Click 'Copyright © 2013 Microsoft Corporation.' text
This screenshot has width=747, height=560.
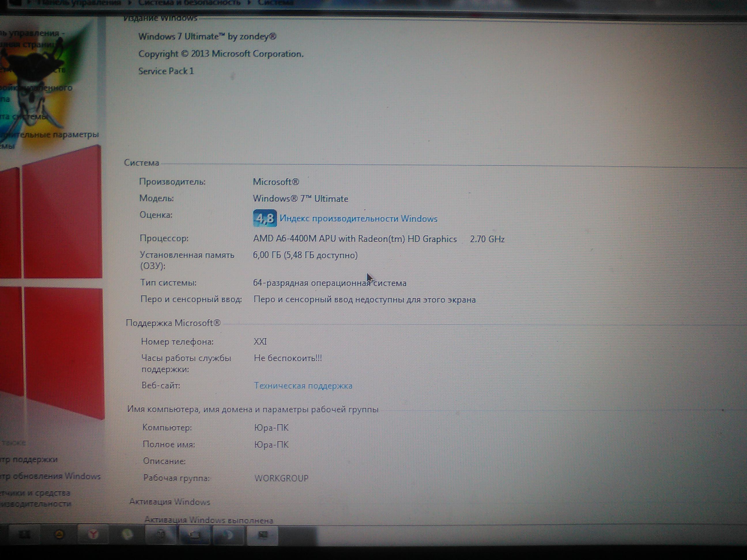pos(221,54)
